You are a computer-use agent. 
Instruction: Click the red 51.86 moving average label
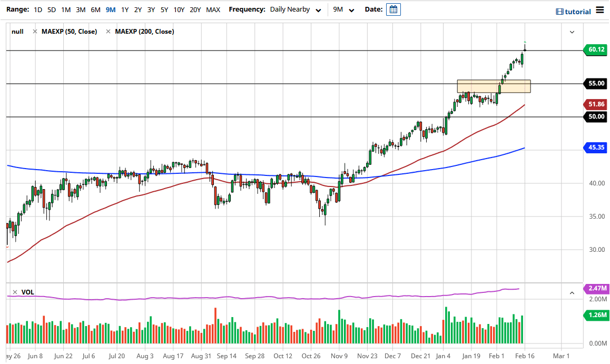[596, 104]
